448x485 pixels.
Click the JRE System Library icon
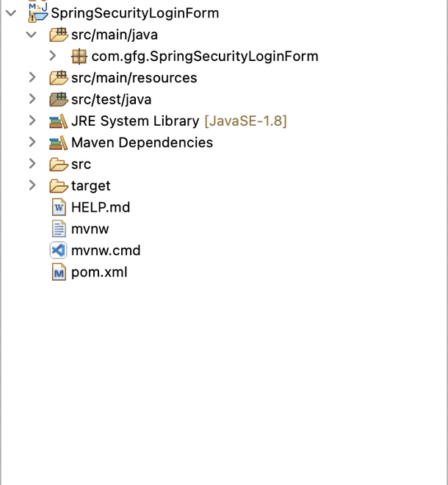[58, 121]
